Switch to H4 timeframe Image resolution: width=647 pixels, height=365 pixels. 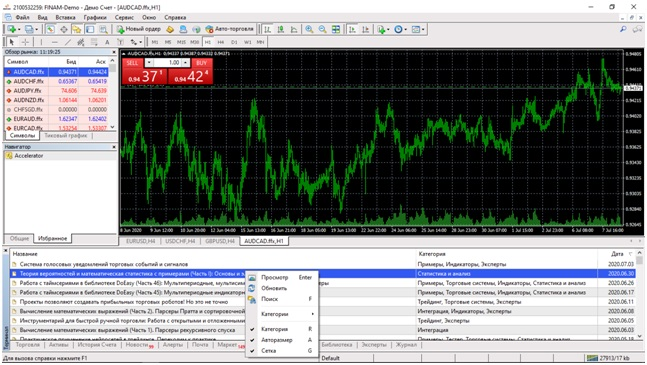coord(221,42)
